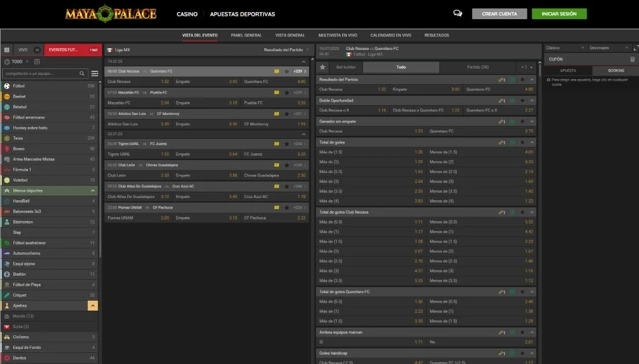Image resolution: width=639 pixels, height=364 pixels.
Task: Select the Booking tab in coupon panel
Action: pos(616,71)
